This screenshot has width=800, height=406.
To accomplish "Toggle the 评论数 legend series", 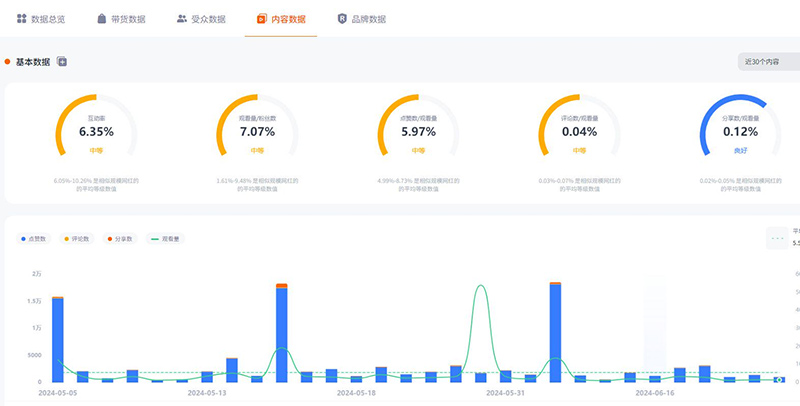I will 79,238.
